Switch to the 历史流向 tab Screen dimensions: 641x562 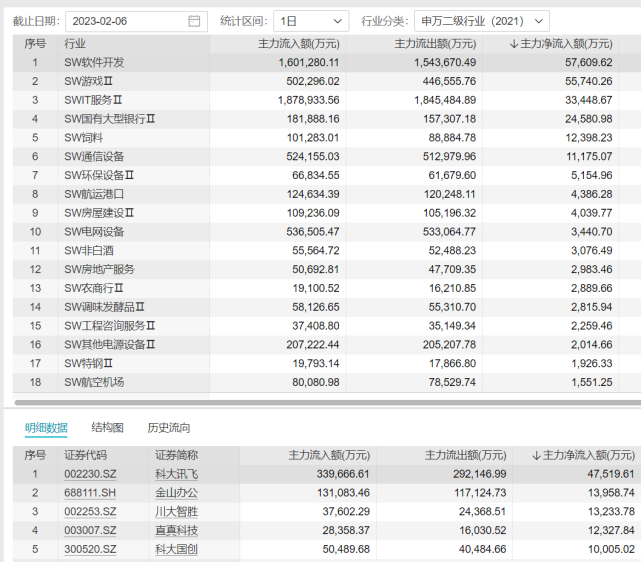click(x=168, y=428)
